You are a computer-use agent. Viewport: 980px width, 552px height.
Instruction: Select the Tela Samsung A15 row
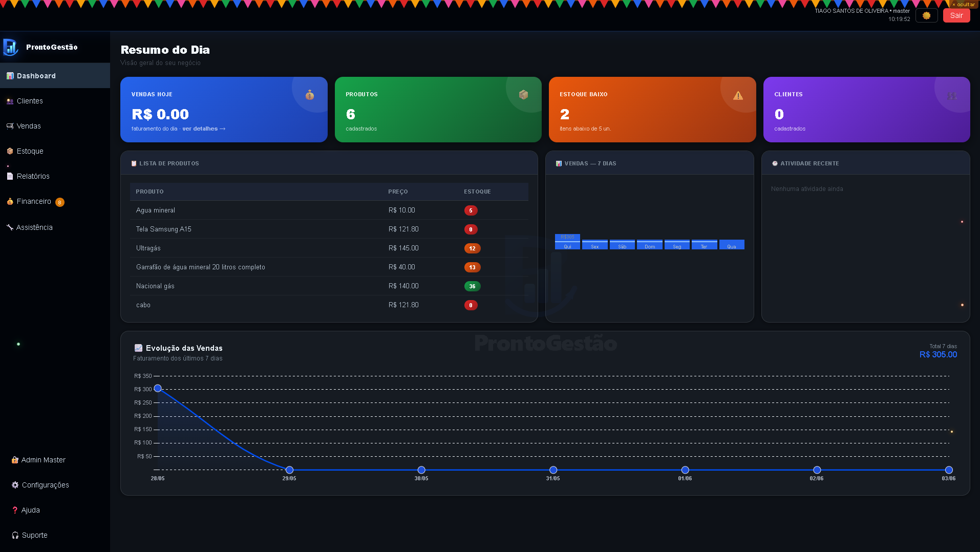point(329,229)
